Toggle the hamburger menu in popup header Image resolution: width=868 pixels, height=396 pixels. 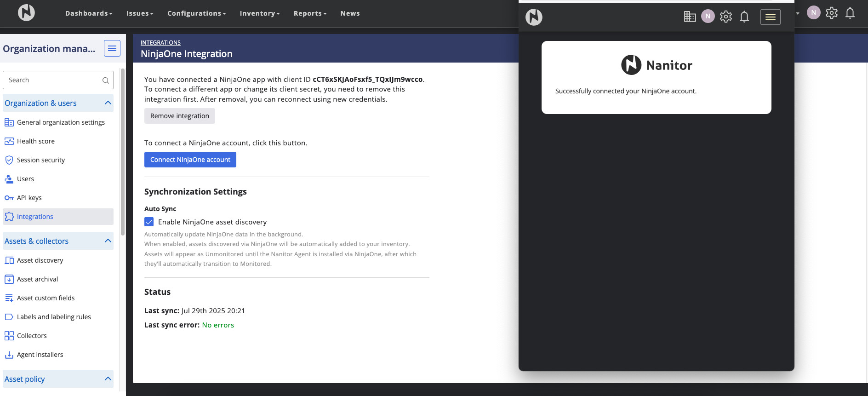770,17
